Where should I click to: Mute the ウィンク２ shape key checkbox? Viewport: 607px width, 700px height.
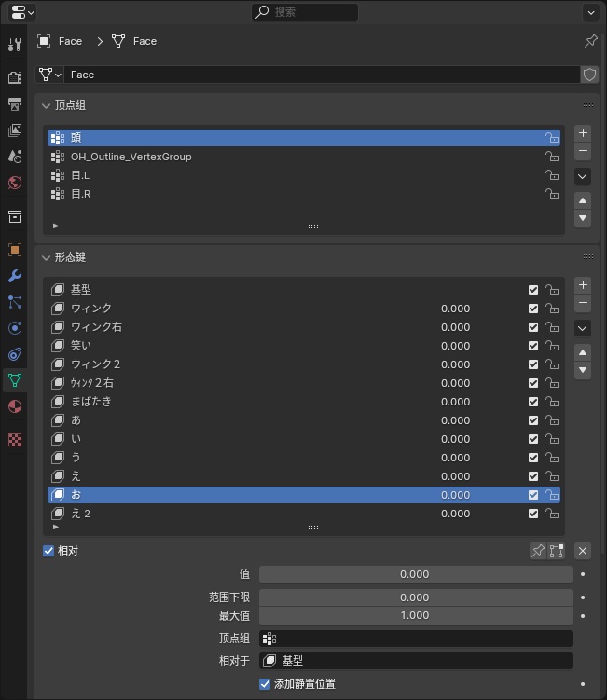click(x=533, y=364)
